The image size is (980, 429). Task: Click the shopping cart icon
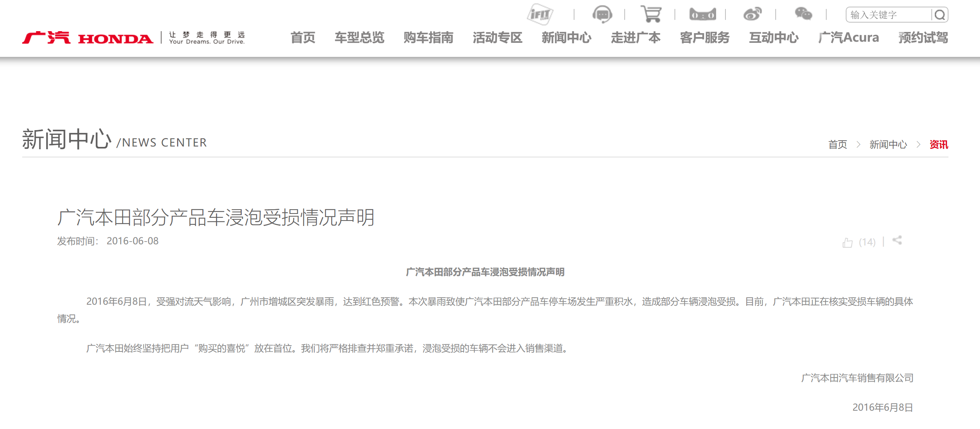pos(651,14)
